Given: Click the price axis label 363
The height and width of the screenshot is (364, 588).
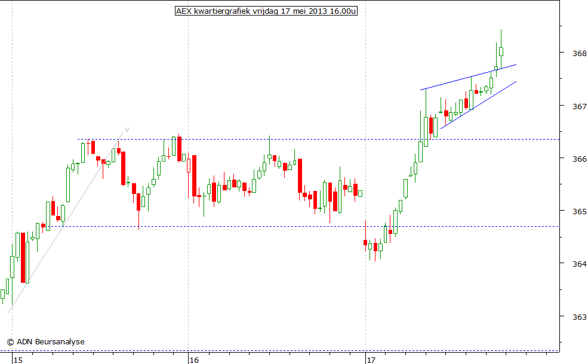Looking at the screenshot, I should (580, 317).
